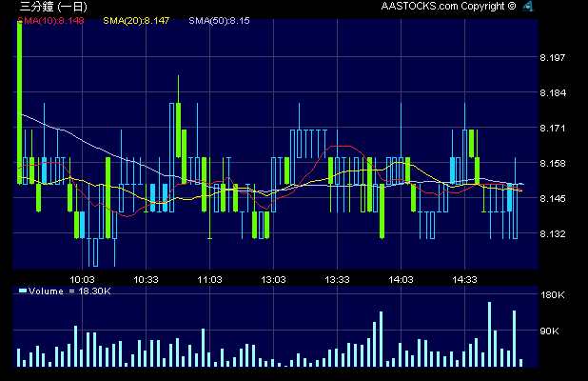This screenshot has width=588, height=381.
Task: Click the 90K volume axis label
Action: pyautogui.click(x=550, y=331)
